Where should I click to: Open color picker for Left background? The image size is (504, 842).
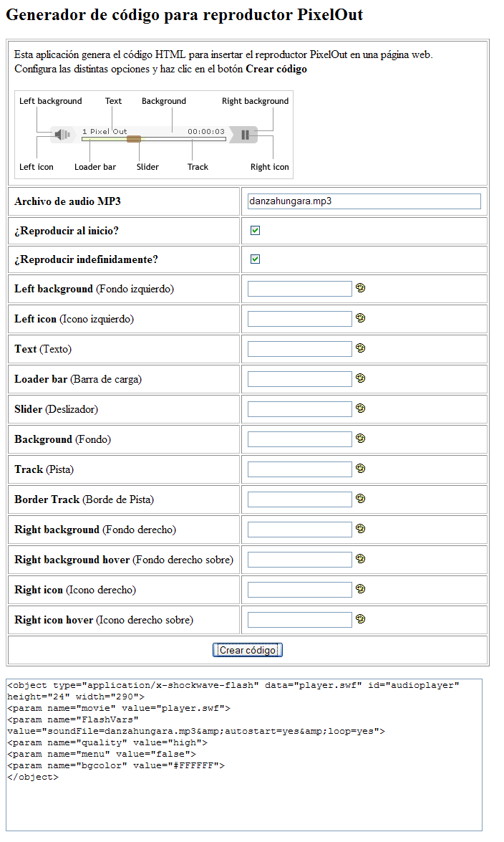click(361, 288)
